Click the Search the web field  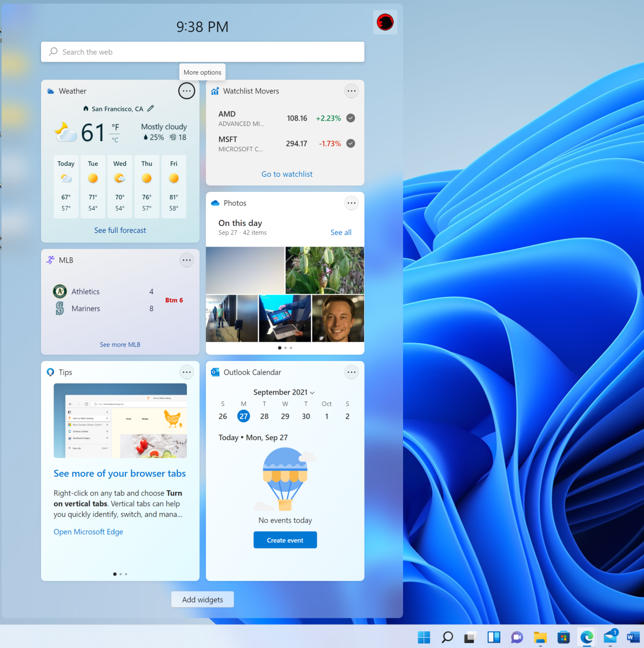pyautogui.click(x=203, y=52)
